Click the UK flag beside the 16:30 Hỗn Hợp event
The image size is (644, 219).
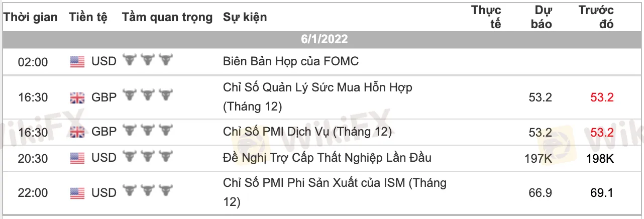[77, 97]
